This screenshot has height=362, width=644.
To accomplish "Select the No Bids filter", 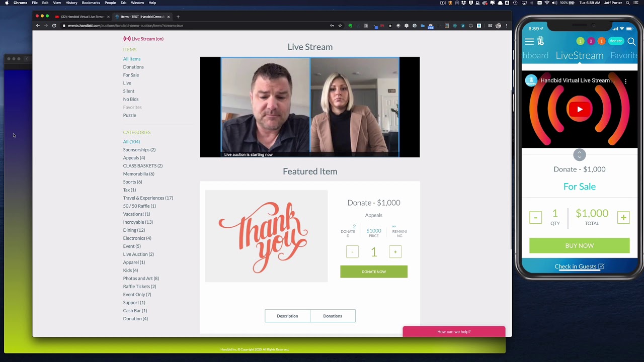I will click(131, 99).
